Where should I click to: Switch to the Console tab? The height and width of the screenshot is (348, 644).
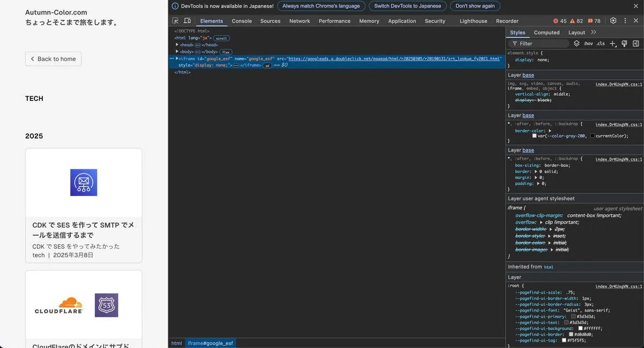(x=241, y=21)
